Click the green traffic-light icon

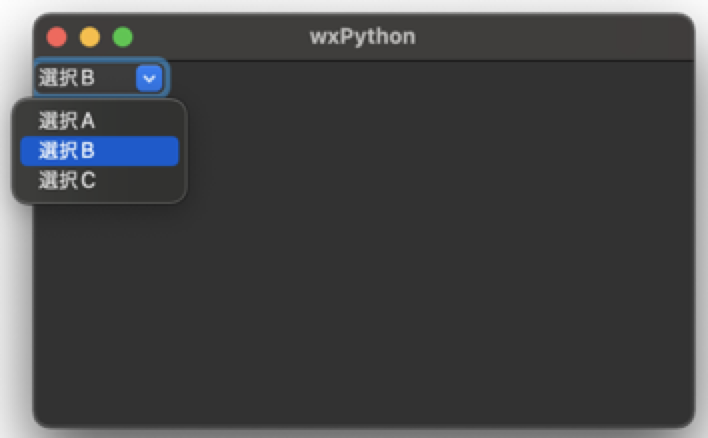coord(122,37)
